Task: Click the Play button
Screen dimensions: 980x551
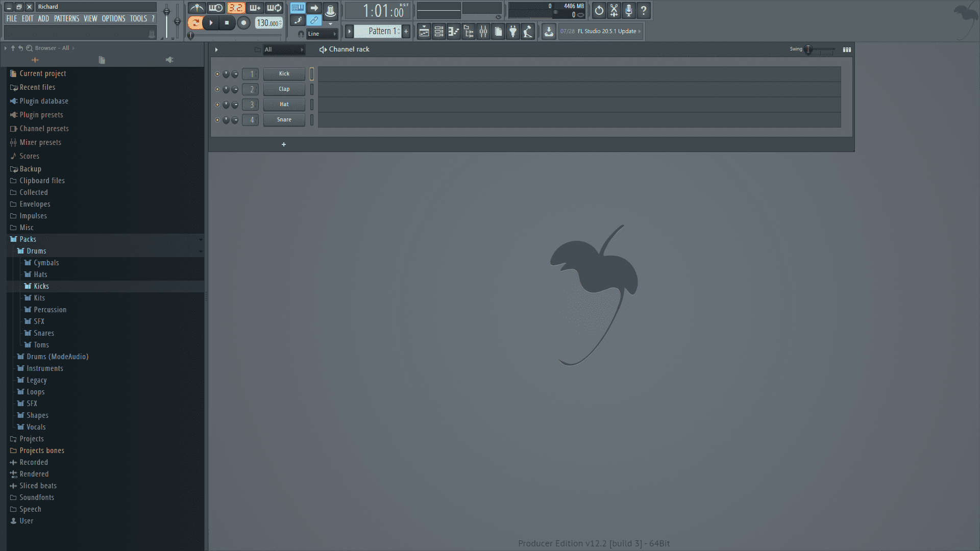Action: [211, 22]
